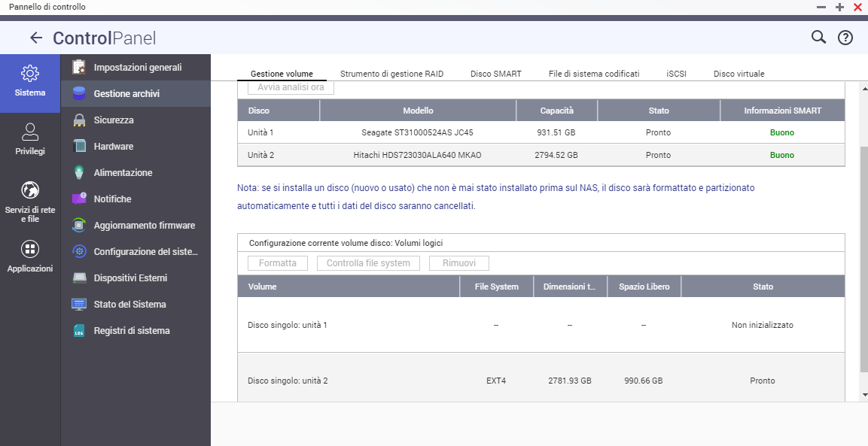Click the Controlla file system button

tap(368, 263)
